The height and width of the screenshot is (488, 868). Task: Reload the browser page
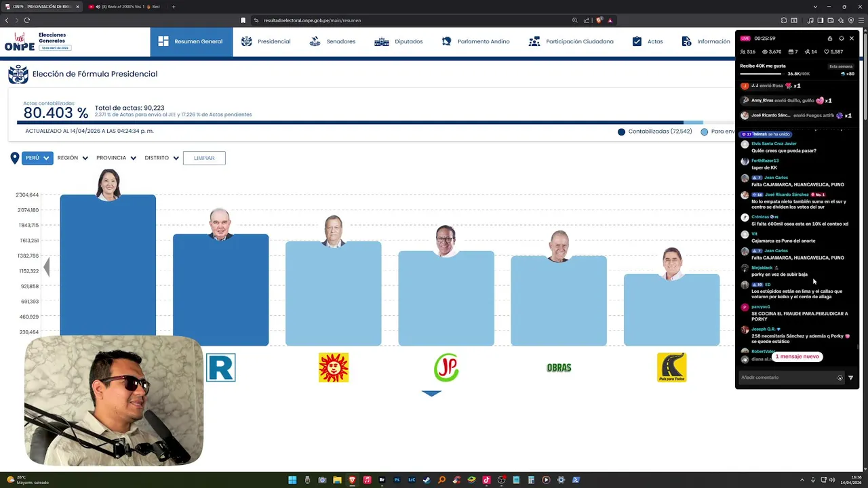coord(27,20)
